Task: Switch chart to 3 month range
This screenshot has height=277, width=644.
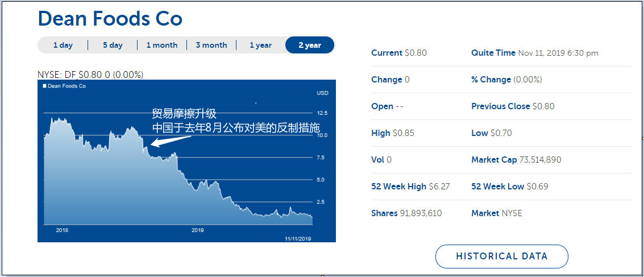Action: pyautogui.click(x=211, y=45)
